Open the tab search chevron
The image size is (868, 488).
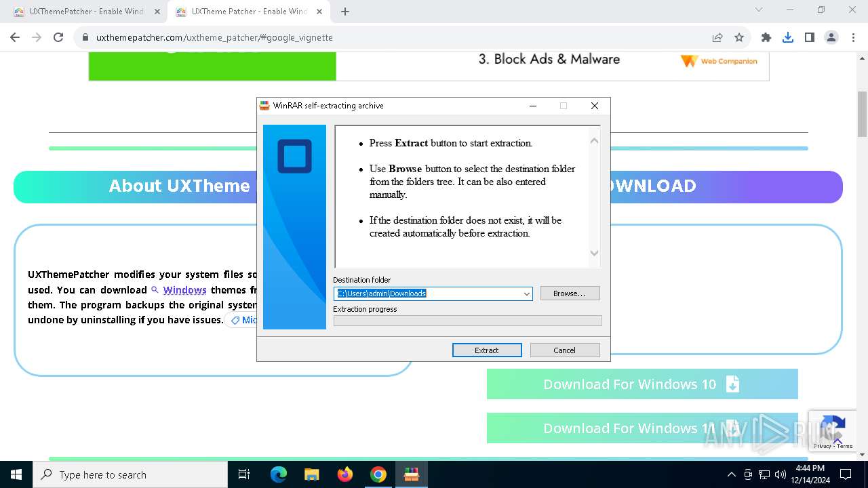click(x=759, y=9)
